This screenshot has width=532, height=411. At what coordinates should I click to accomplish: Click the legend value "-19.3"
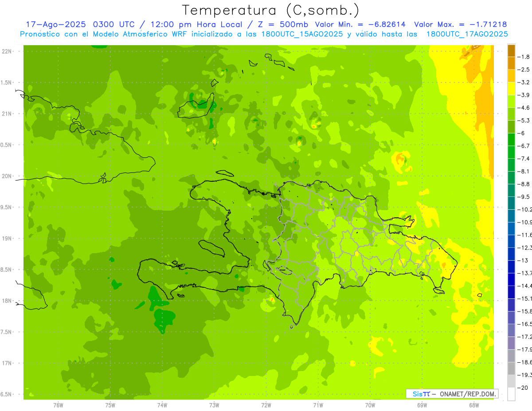coord(525,375)
